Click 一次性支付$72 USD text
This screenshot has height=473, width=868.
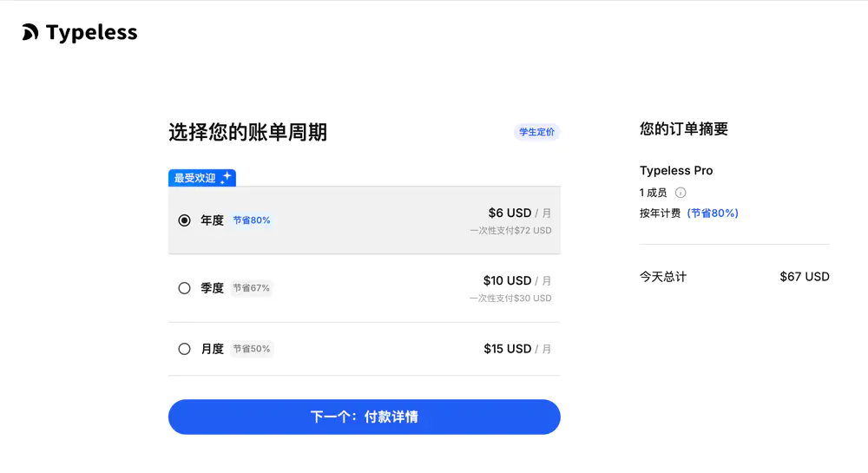(510, 231)
